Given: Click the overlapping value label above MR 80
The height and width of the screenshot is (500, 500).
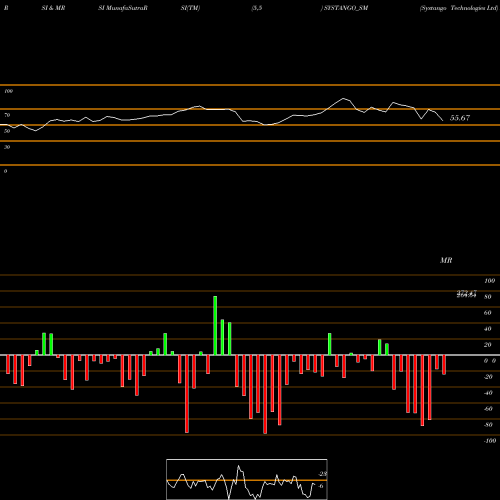Looking at the screenshot, I should click(x=466, y=294).
